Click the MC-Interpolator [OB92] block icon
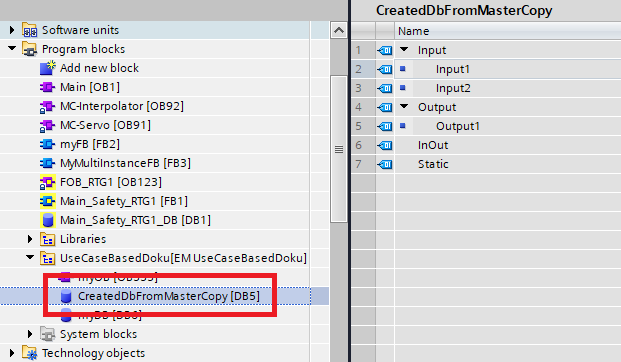The height and width of the screenshot is (362, 621). tap(47, 106)
